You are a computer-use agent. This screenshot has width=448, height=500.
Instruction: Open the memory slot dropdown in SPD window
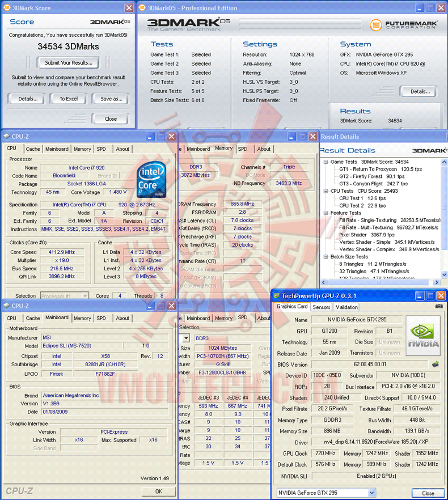pyautogui.click(x=186, y=338)
